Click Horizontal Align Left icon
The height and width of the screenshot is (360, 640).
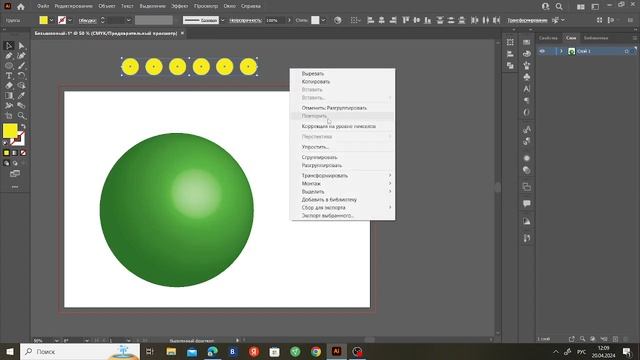pyautogui.click(x=371, y=20)
